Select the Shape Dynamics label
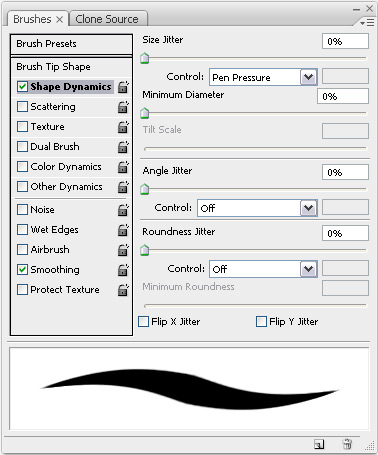Image resolution: width=378 pixels, height=455 pixels. tap(71, 87)
